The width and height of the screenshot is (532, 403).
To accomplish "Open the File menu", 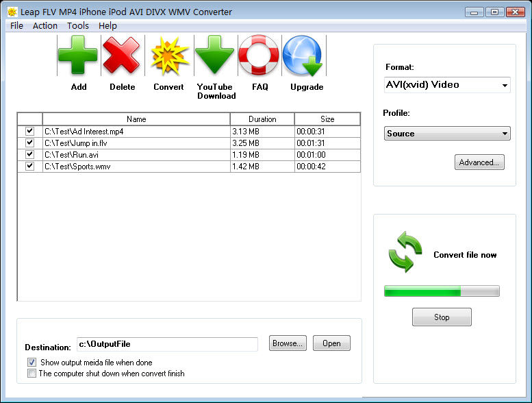I will (x=16, y=25).
